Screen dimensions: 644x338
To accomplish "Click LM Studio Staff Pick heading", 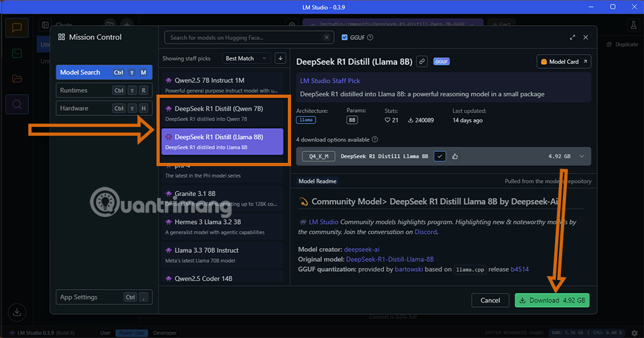I will 330,81.
